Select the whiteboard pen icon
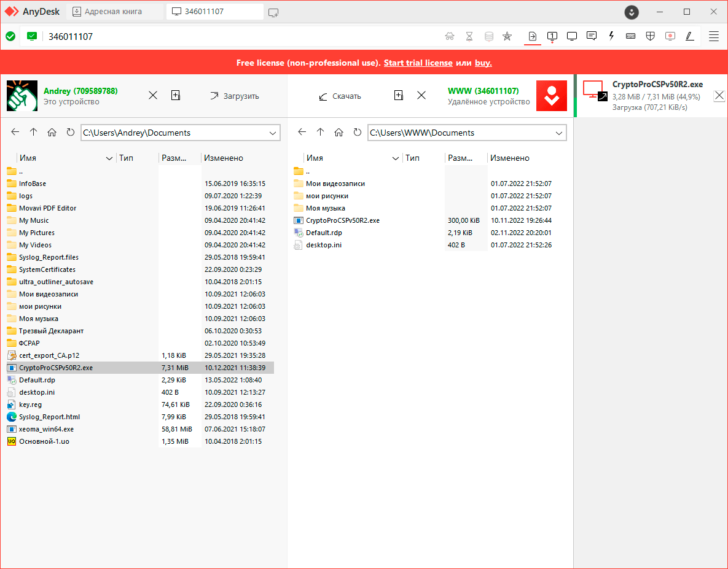Image resolution: width=728 pixels, height=569 pixels. point(690,36)
